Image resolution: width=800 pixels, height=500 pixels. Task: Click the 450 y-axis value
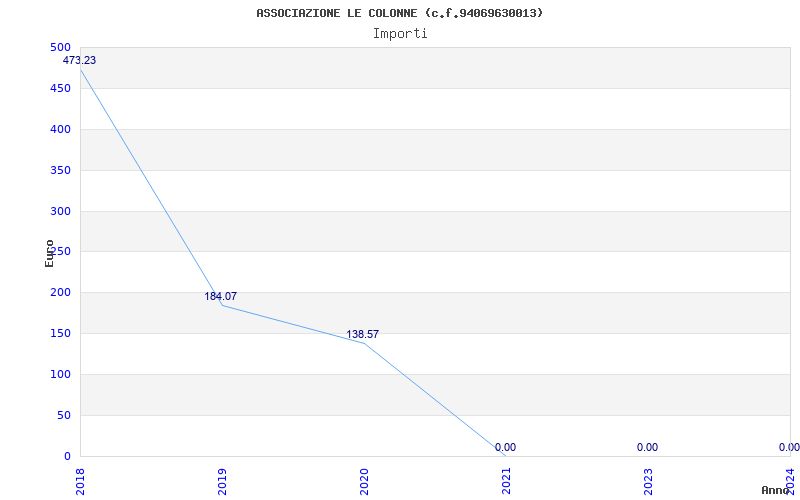tap(60, 89)
